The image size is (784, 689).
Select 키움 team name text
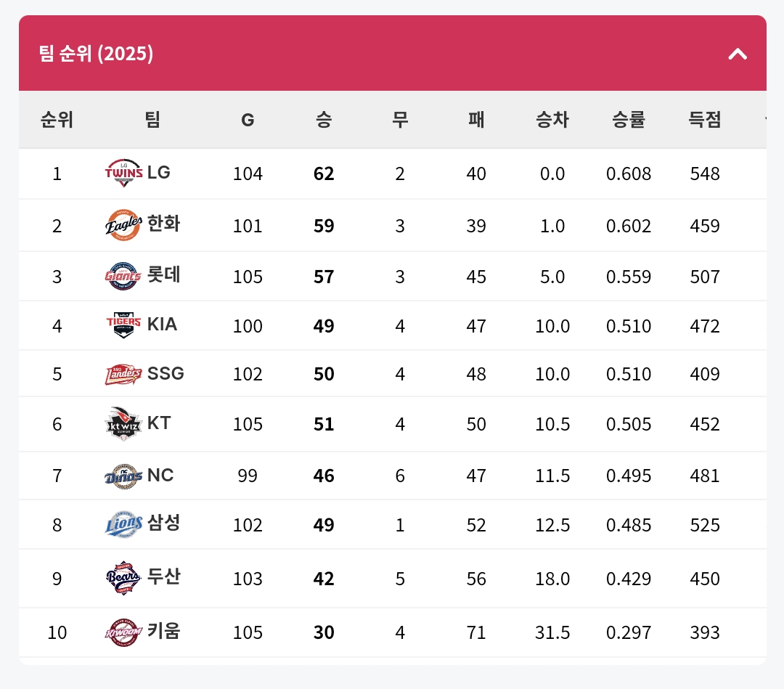pyautogui.click(x=163, y=631)
